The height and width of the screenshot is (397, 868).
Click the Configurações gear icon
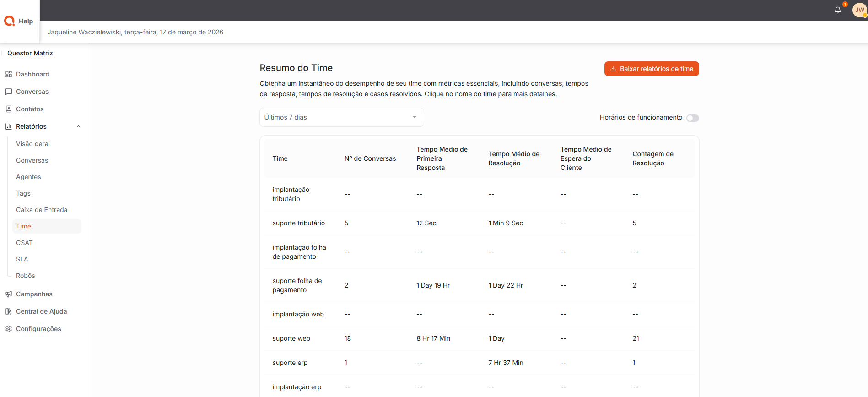9,329
